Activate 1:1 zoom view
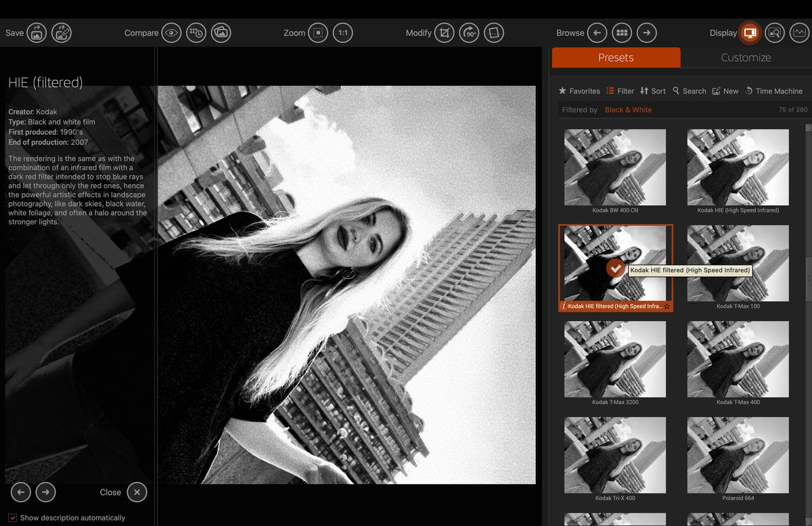The width and height of the screenshot is (812, 526). click(343, 32)
